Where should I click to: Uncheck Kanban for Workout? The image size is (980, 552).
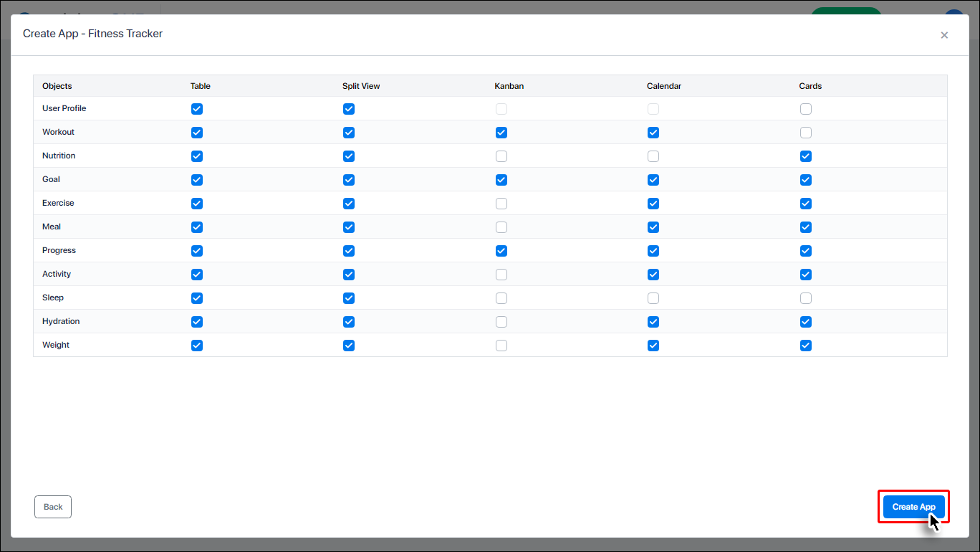(501, 133)
